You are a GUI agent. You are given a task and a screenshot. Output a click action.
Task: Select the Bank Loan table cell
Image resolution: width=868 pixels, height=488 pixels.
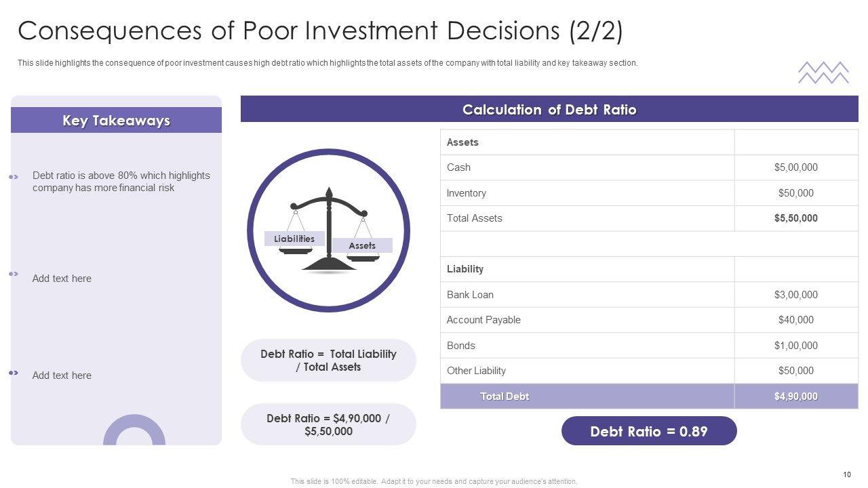click(470, 295)
